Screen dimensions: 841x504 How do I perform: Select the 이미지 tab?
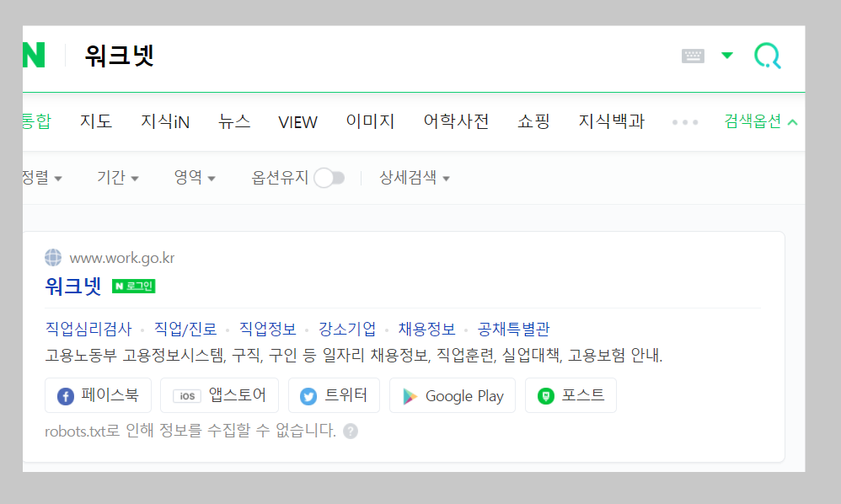click(x=370, y=121)
